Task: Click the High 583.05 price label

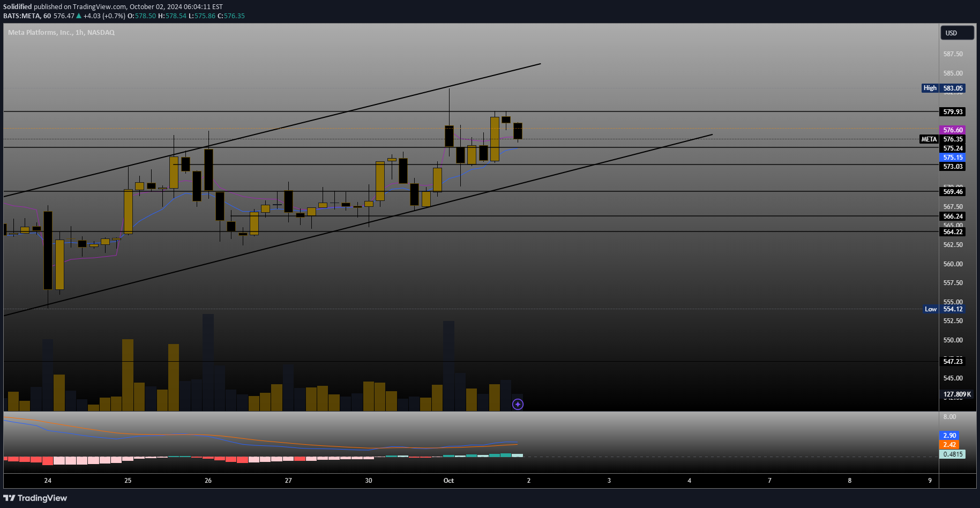Action: tap(943, 88)
